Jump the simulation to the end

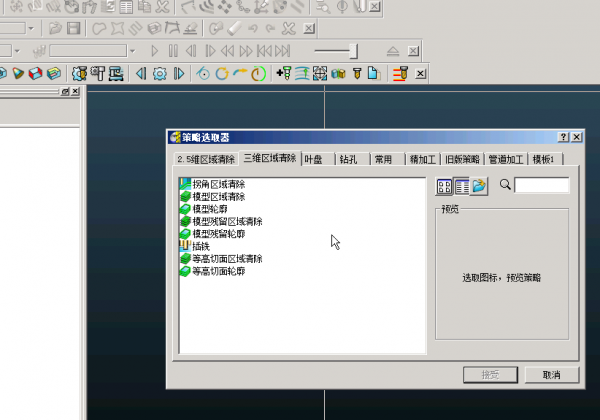tap(283, 50)
